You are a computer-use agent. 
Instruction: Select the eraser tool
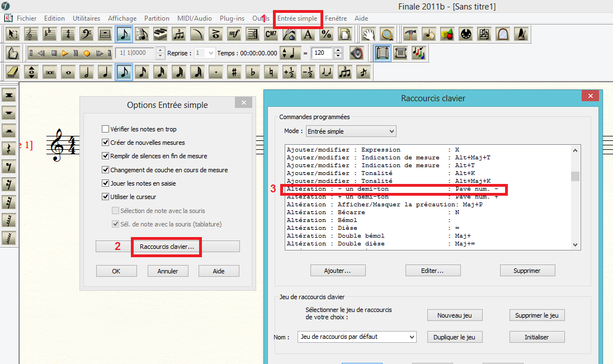pyautogui.click(x=13, y=72)
